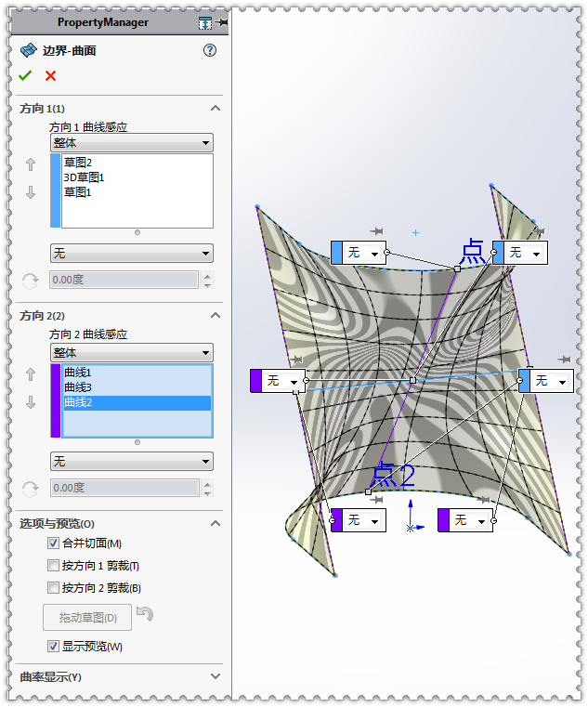The height and width of the screenshot is (707, 588).
Task: Select 曲线3 in direction 2 list
Action: click(78, 387)
